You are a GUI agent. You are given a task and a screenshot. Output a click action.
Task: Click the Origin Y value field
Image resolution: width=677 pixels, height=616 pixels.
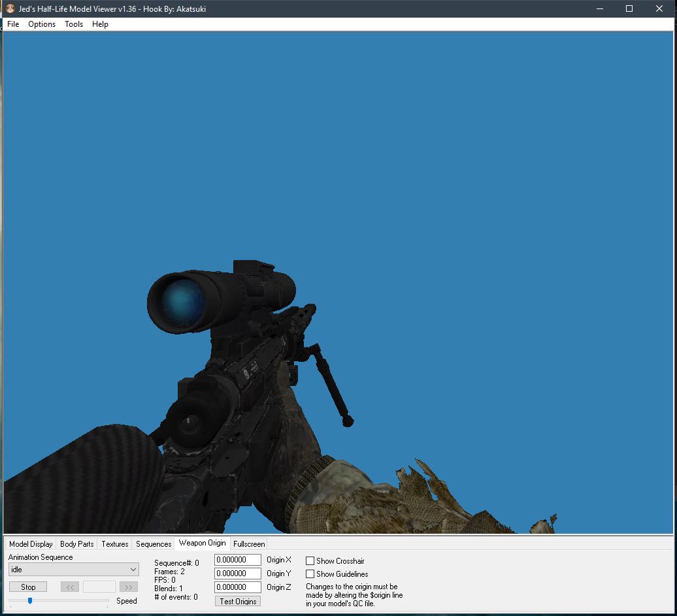coord(238,574)
